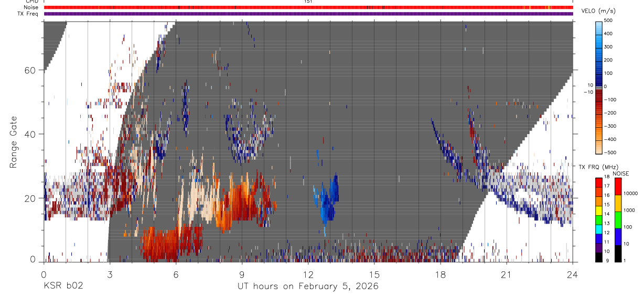The height and width of the screenshot is (297, 644).
Task: Click the "Range Gate" y-axis label
Action: click(14, 141)
